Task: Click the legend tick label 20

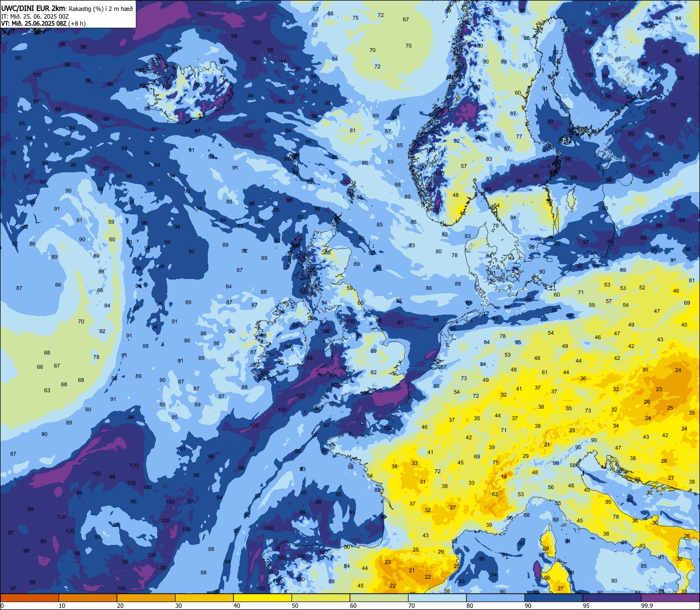Action: click(120, 606)
